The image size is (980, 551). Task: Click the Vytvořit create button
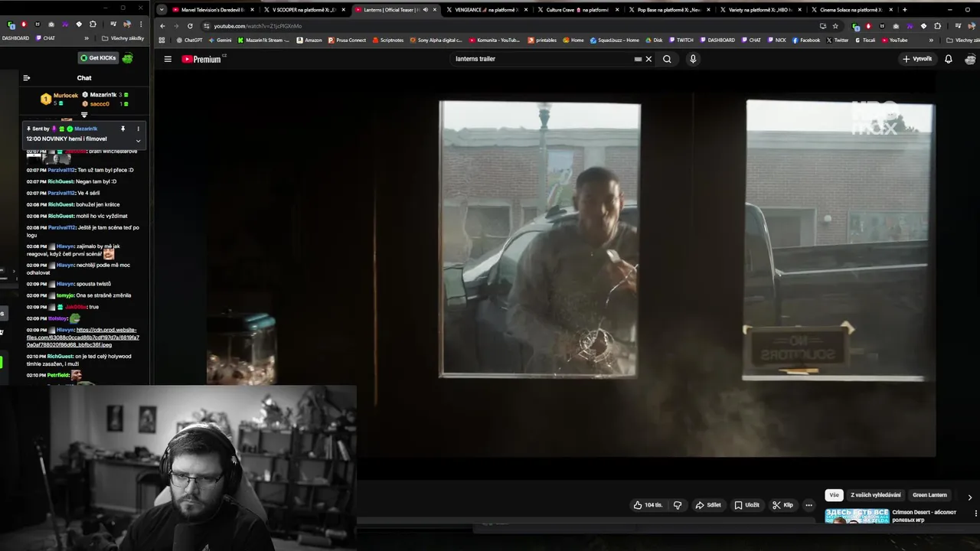(917, 59)
